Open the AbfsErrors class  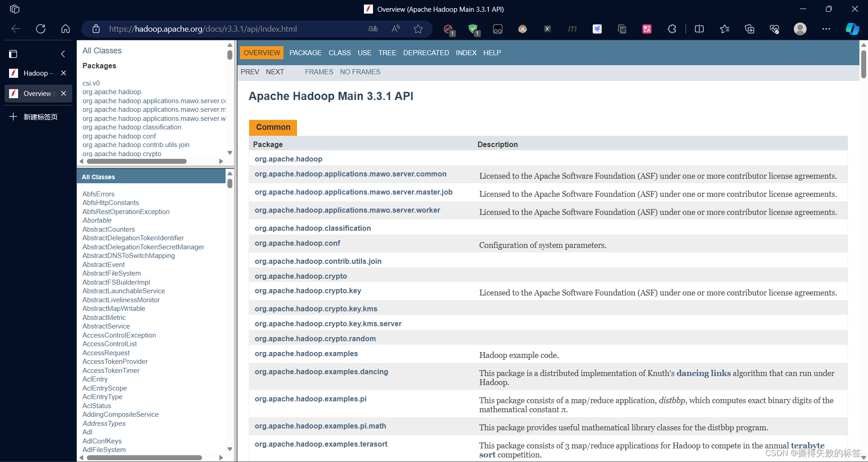pyautogui.click(x=99, y=194)
